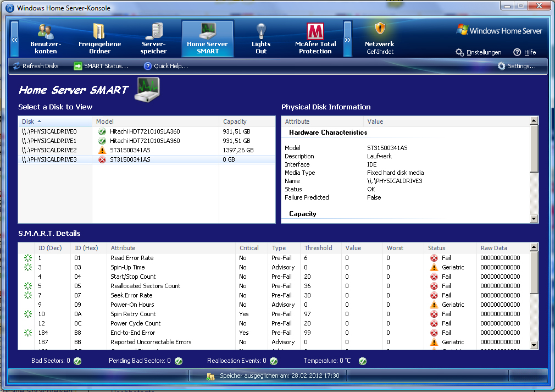
Task: Click the Netzwerk Gefährdet shield icon
Action: point(380,29)
